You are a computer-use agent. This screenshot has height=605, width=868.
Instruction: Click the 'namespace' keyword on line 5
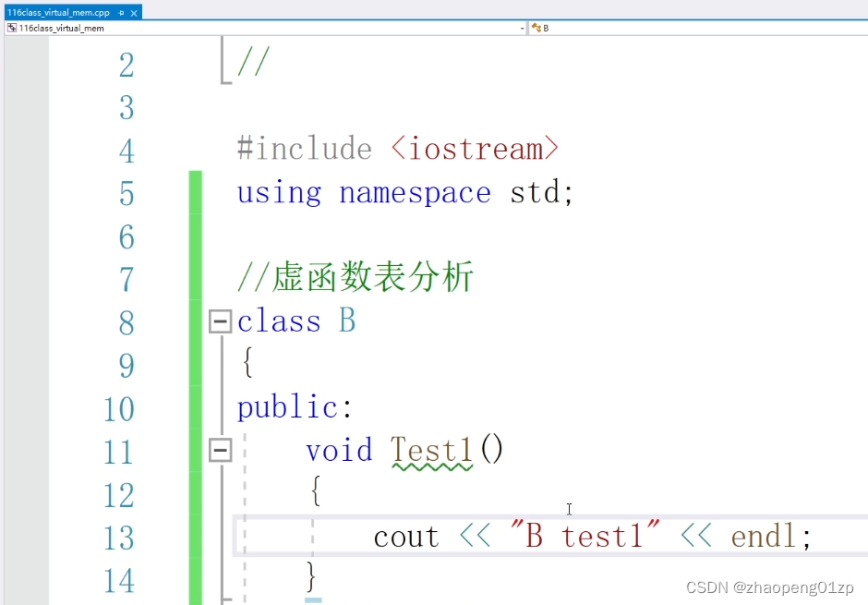tap(415, 194)
